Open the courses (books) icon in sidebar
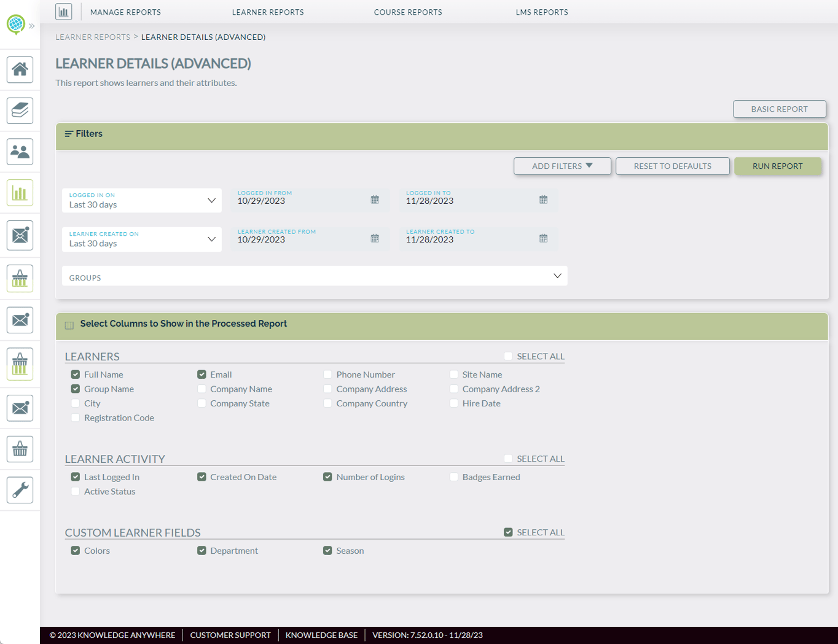The height and width of the screenshot is (644, 838). [19, 111]
